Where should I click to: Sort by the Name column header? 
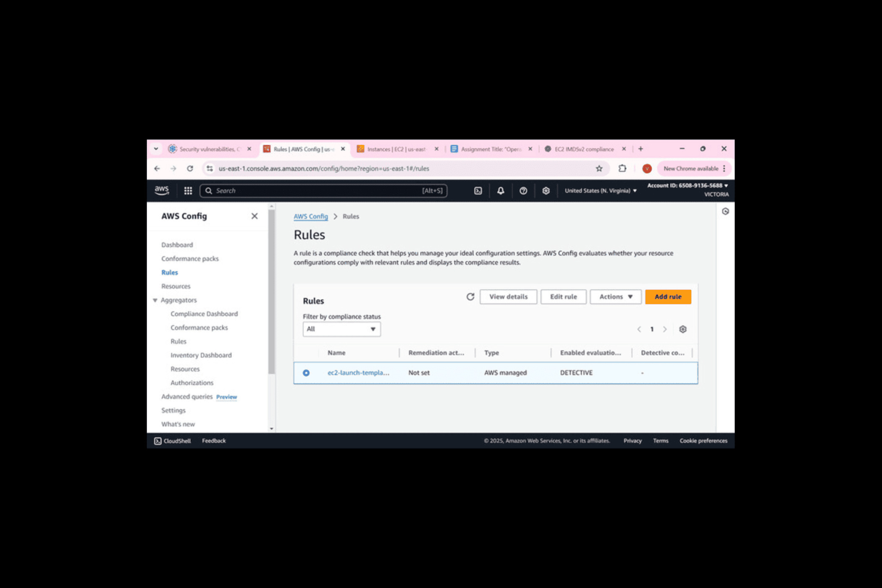click(x=336, y=353)
